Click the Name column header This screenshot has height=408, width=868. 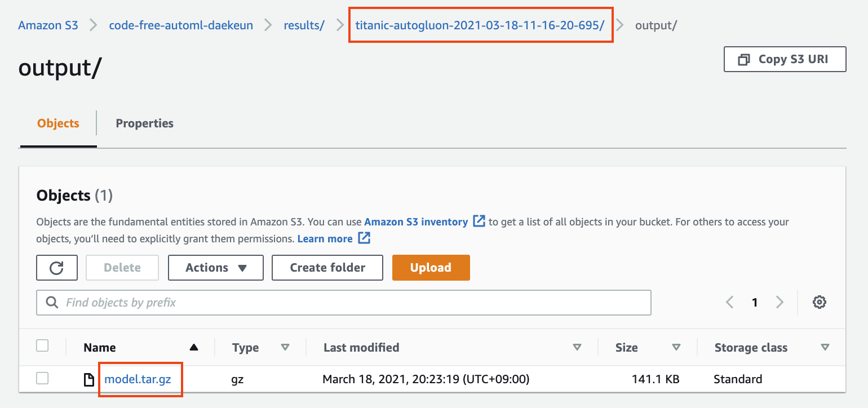point(100,348)
